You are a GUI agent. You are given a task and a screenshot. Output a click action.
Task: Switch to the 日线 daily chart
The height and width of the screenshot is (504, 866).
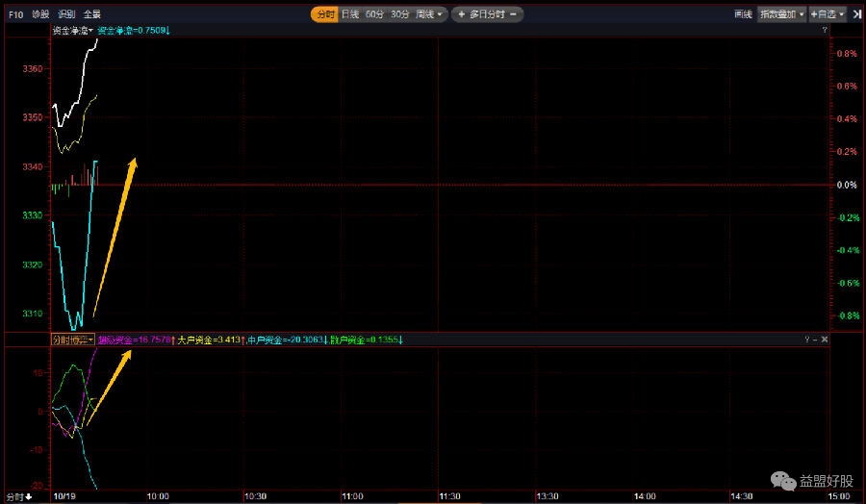(x=349, y=14)
